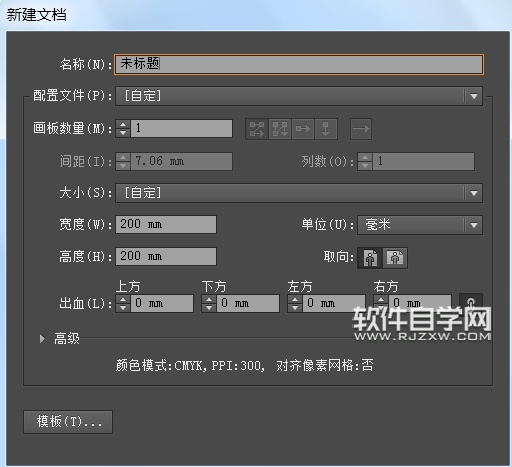Viewport: 512px width, 467px height.
Task: Click the 高度 height field
Action: [166, 256]
